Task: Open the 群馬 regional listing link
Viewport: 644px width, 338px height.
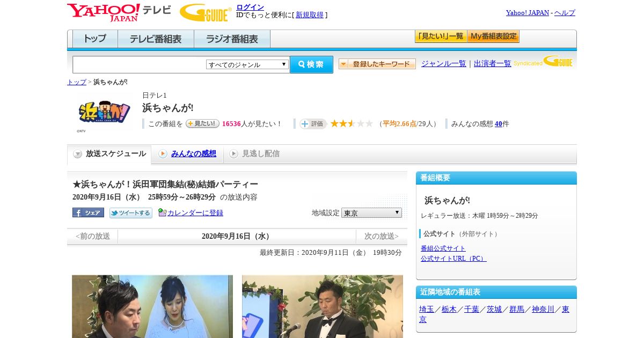Action: pyautogui.click(x=517, y=309)
